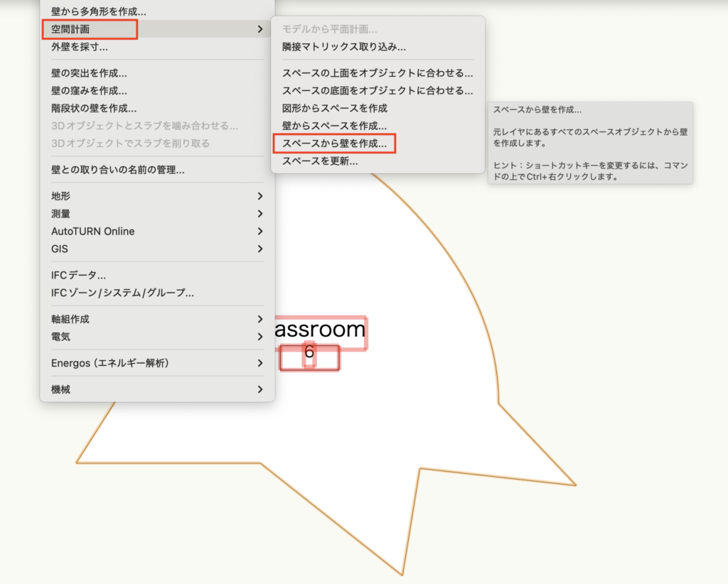Click 壁から多角形を作成... command
The width and height of the screenshot is (728, 584).
tap(99, 11)
